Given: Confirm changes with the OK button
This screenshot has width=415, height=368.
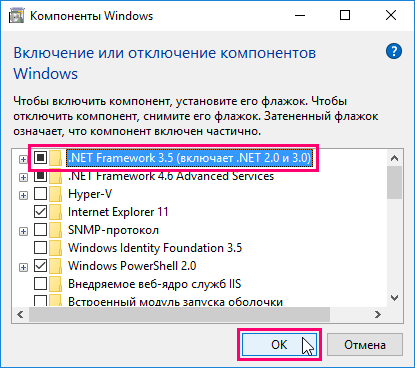Looking at the screenshot, I should click(279, 345).
